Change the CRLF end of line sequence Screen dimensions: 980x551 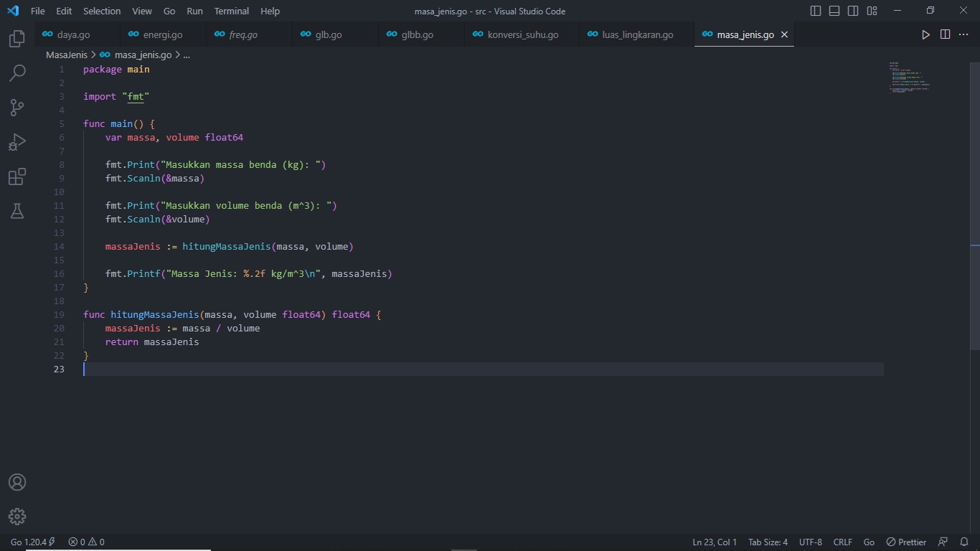click(x=843, y=542)
